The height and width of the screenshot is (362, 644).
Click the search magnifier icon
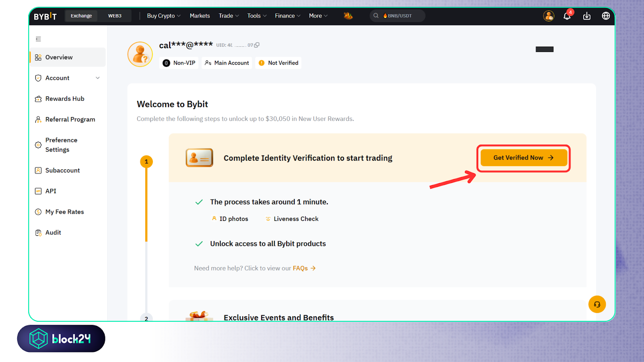point(376,16)
